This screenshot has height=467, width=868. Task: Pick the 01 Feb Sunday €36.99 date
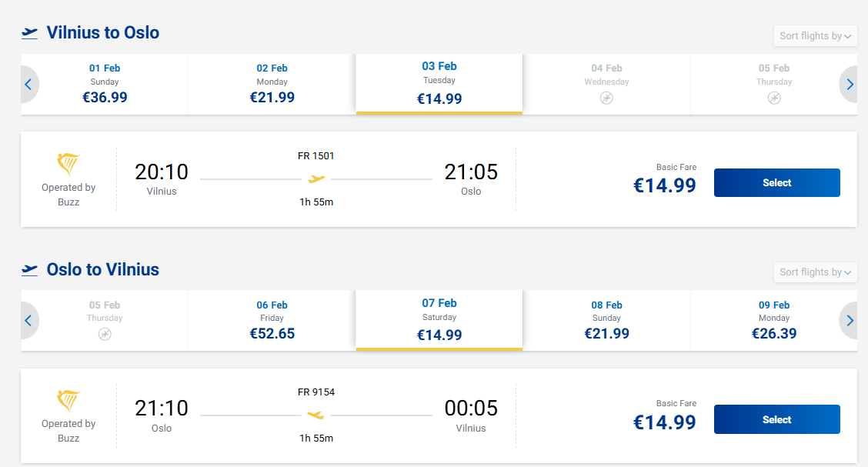click(105, 84)
